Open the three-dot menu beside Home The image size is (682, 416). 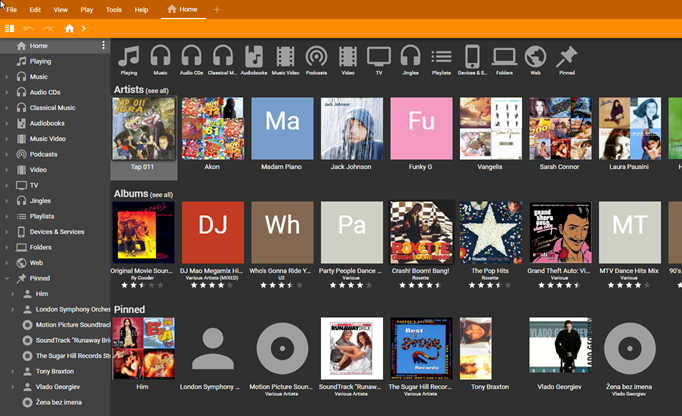pos(103,46)
